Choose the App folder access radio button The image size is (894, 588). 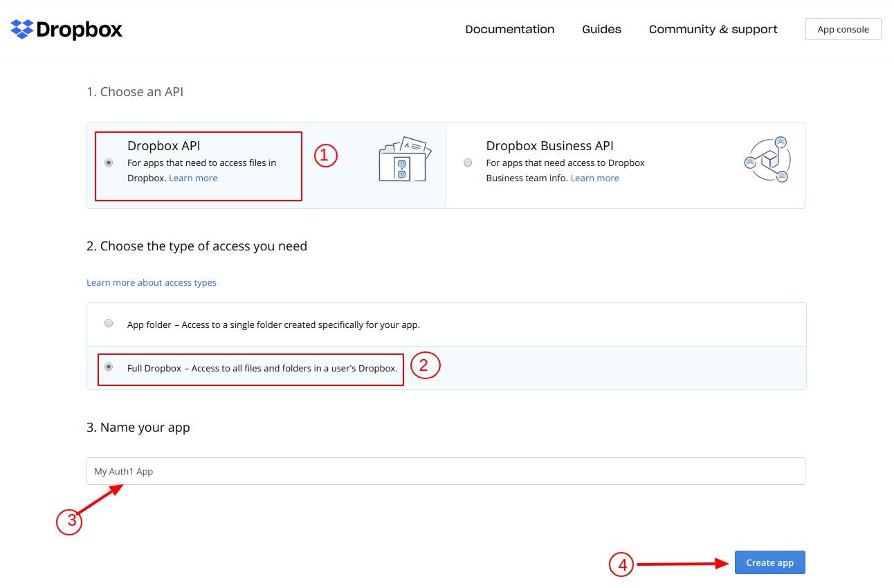coord(109,323)
